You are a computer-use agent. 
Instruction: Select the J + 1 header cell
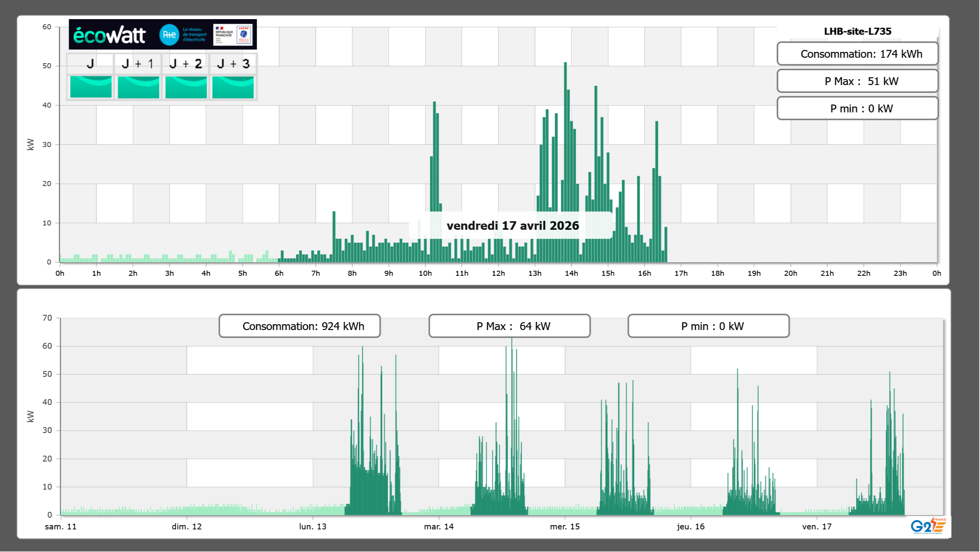pyautogui.click(x=138, y=64)
